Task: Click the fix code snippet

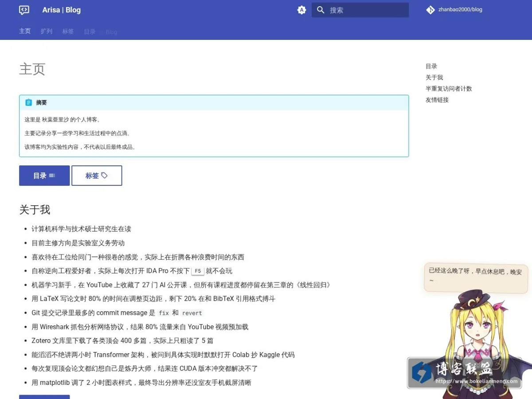Action: (164, 313)
